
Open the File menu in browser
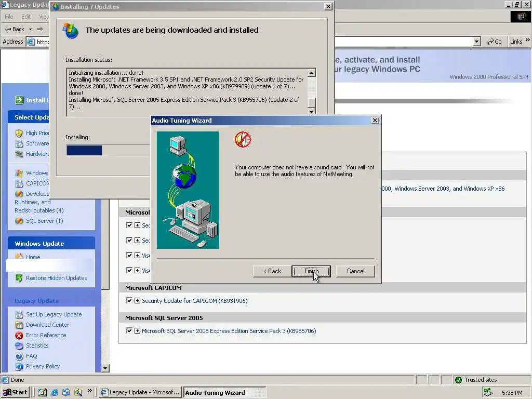click(9, 17)
